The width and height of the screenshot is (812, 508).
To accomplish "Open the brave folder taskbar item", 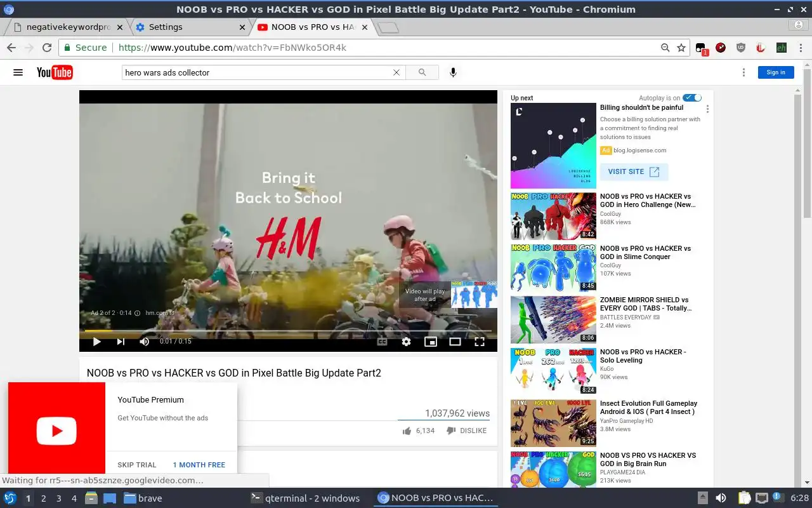I will (x=143, y=498).
